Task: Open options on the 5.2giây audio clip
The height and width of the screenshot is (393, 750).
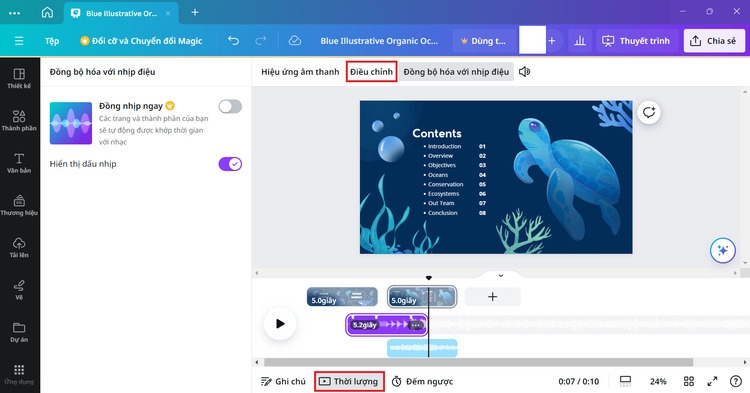Action: point(416,325)
